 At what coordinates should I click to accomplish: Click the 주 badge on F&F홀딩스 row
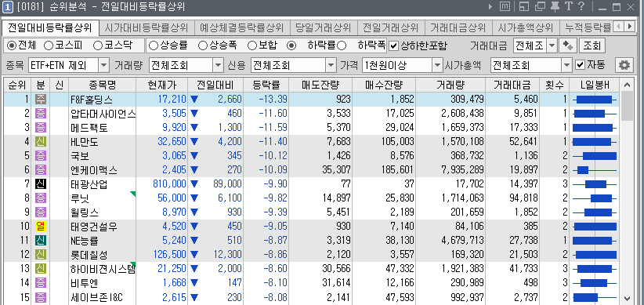pos(41,99)
